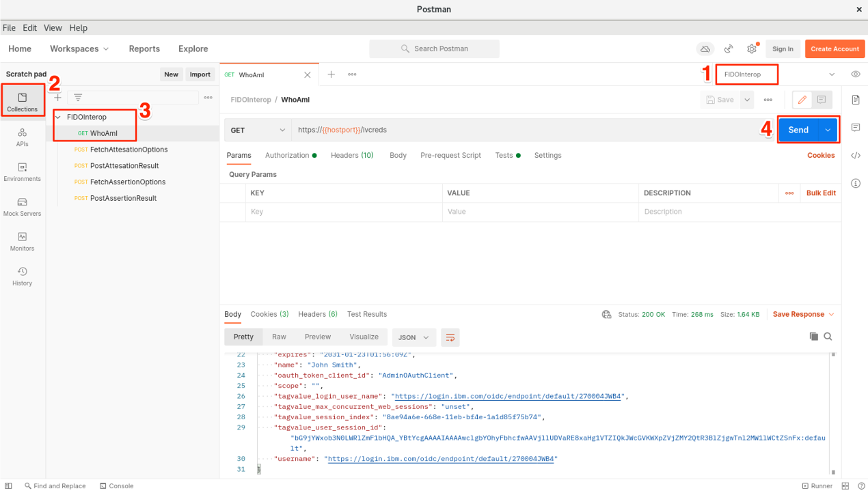Switch to the Pre-request Script tab

(x=450, y=156)
